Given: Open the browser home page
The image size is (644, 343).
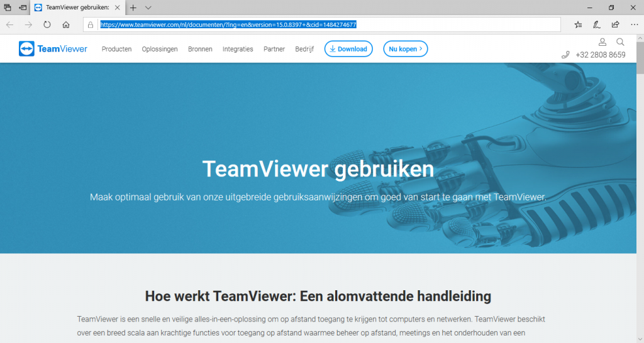Looking at the screenshot, I should click(65, 24).
